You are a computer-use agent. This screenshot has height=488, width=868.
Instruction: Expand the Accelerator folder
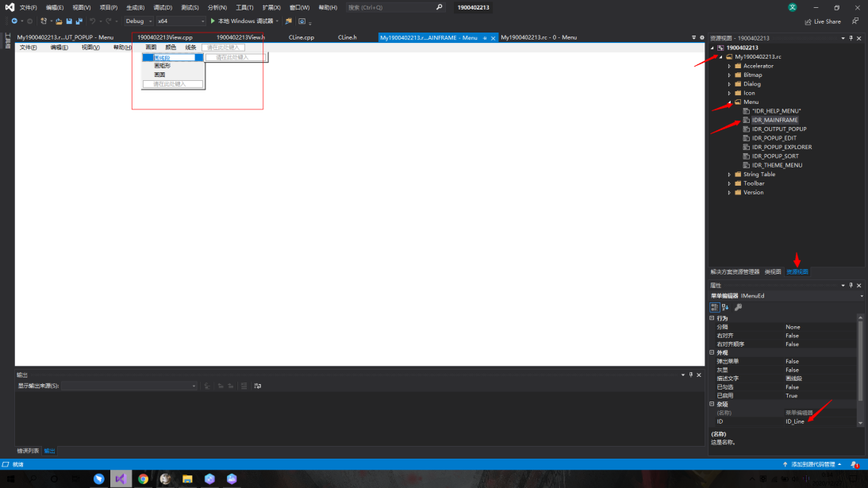pos(729,66)
